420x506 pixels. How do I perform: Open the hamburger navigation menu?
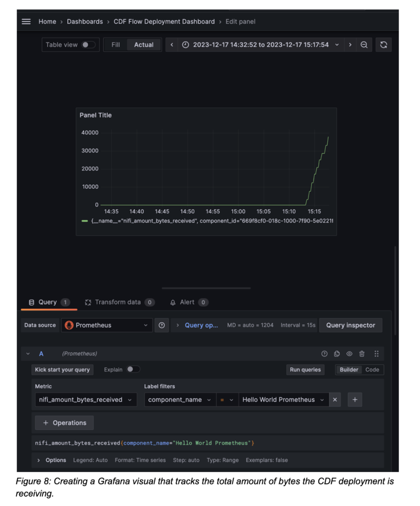point(26,22)
